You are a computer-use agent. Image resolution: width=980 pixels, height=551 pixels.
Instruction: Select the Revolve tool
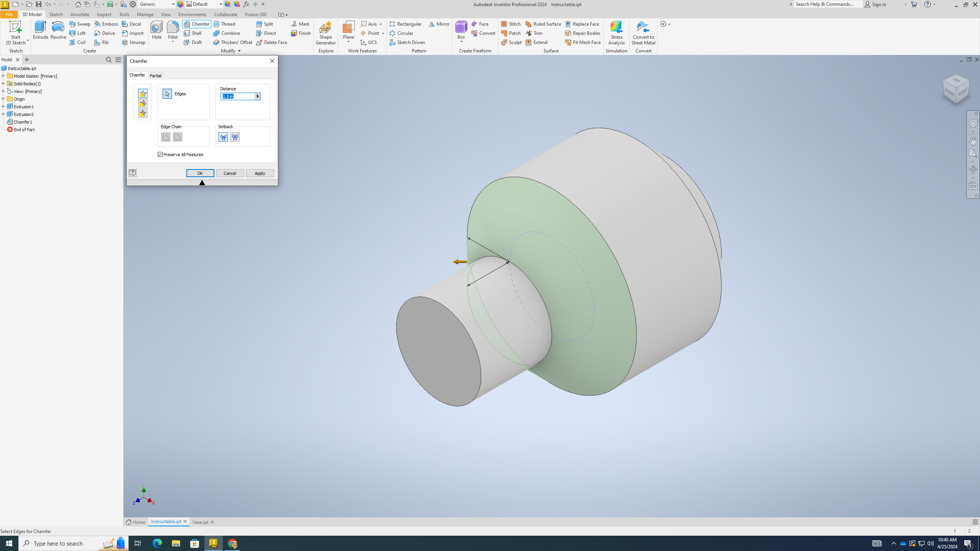pos(58,30)
